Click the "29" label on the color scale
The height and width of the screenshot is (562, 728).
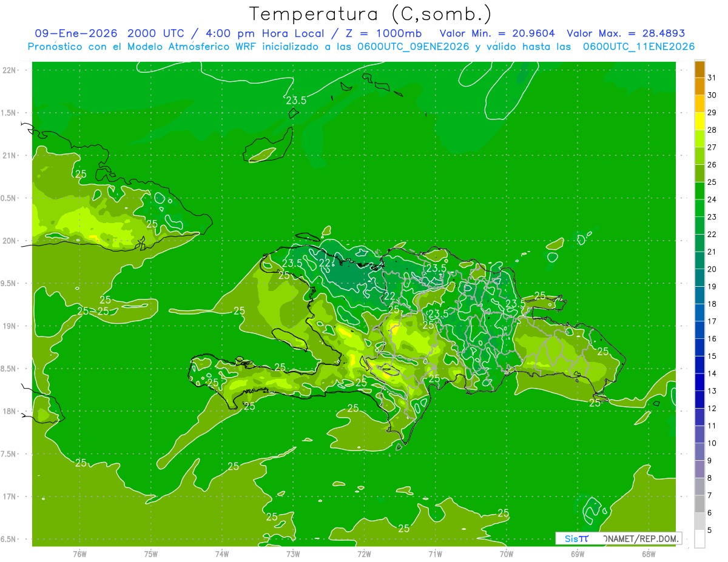click(x=712, y=112)
